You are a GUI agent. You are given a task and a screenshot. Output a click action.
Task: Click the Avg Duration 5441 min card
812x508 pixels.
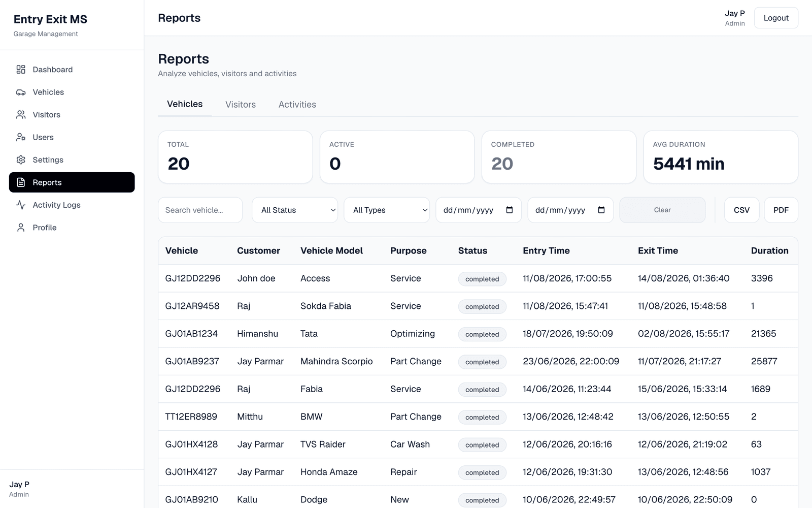click(x=721, y=157)
